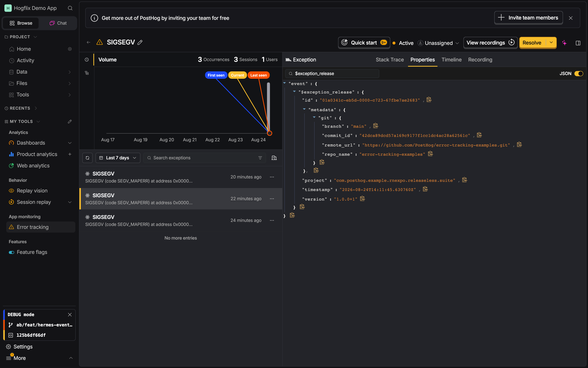Image resolution: width=588 pixels, height=368 pixels.
Task: Open the Unassigned assignee dropdown
Action: click(438, 43)
